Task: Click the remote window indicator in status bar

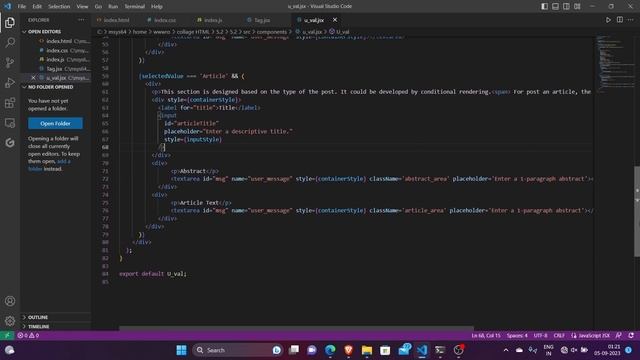Action: point(7,335)
